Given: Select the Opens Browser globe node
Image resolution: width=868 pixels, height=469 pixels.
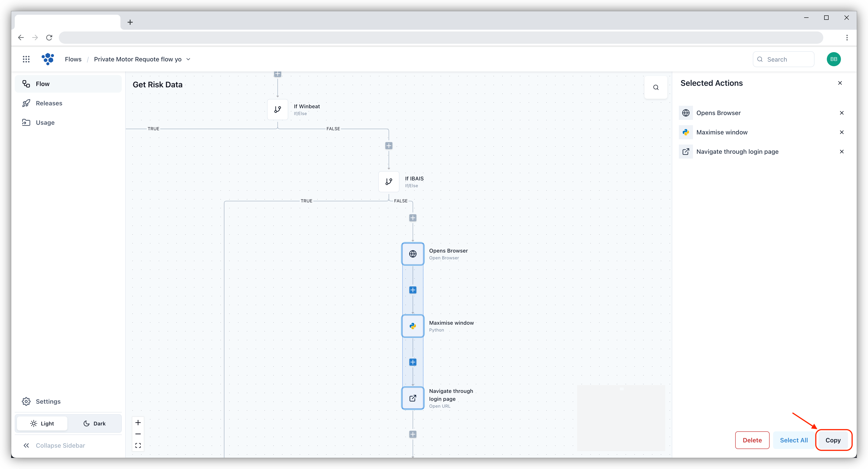Looking at the screenshot, I should [412, 254].
